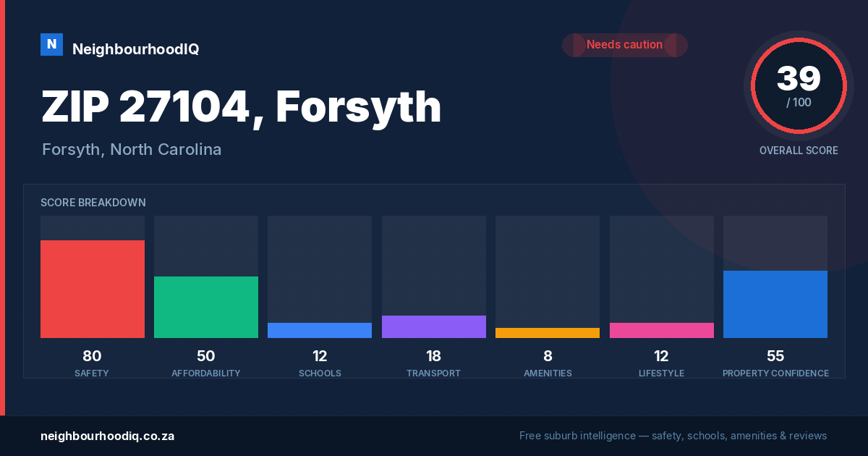Click the AMENITIES label
This screenshot has height=456, width=868.
tap(548, 373)
